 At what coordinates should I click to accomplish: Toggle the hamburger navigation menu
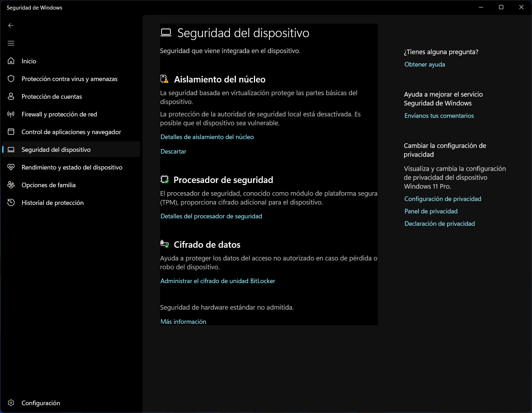(x=11, y=43)
